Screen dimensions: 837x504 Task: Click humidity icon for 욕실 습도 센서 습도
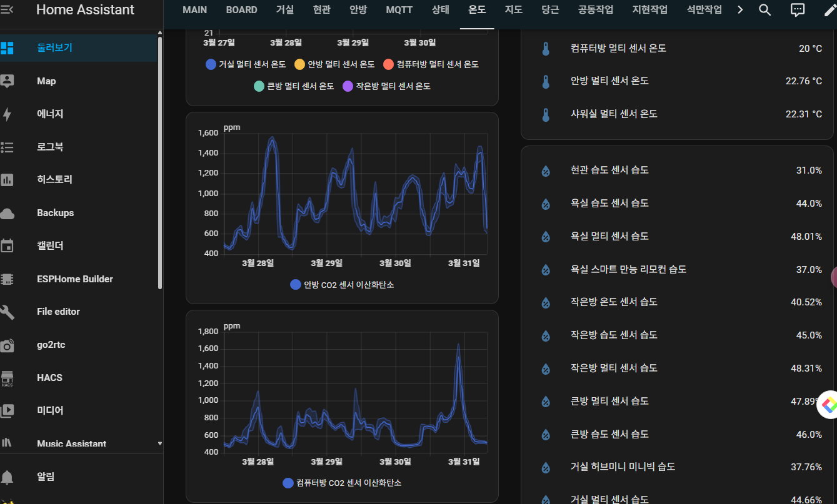coord(546,204)
